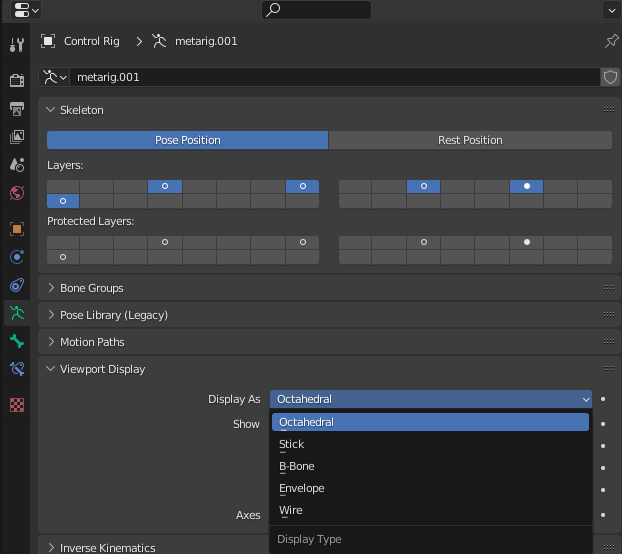Choose Stick display type
This screenshot has height=554, width=622.
pyautogui.click(x=430, y=444)
